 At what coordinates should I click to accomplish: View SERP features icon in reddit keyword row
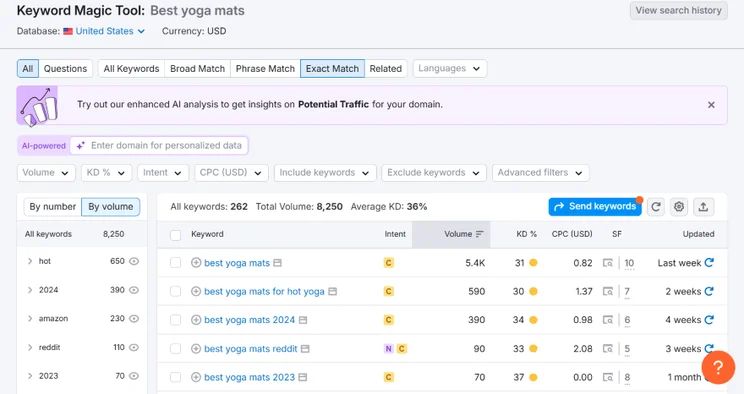click(x=607, y=349)
